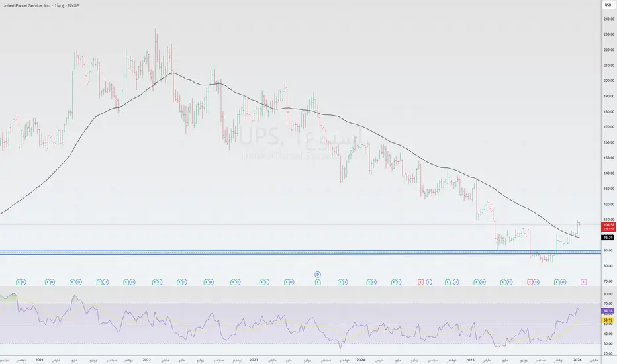
Task: Click the 30.00 RSI scale label
Action: (x=608, y=343)
